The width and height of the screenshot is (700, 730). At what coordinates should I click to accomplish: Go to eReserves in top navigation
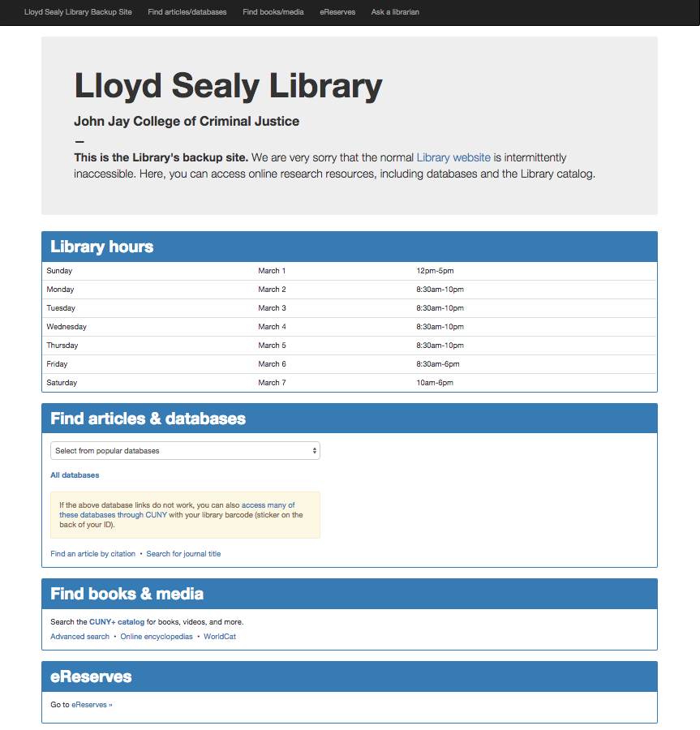(337, 12)
